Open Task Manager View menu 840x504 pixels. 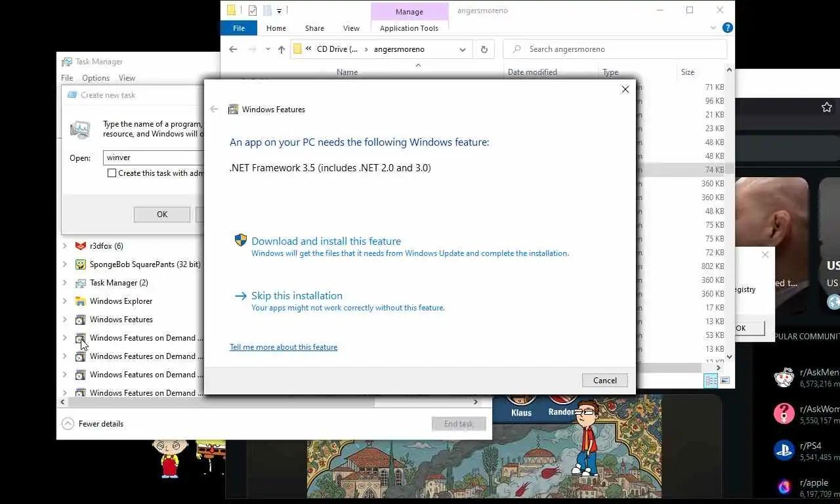[x=127, y=78]
